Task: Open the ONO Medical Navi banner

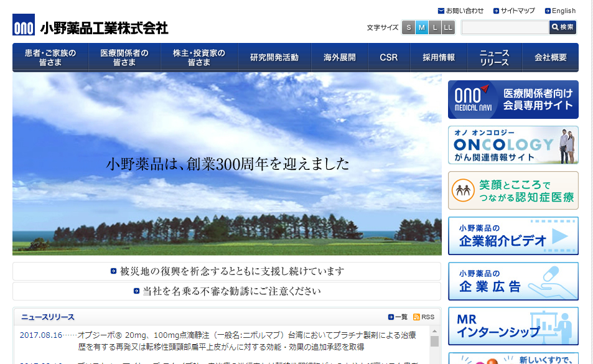Action: (x=513, y=100)
